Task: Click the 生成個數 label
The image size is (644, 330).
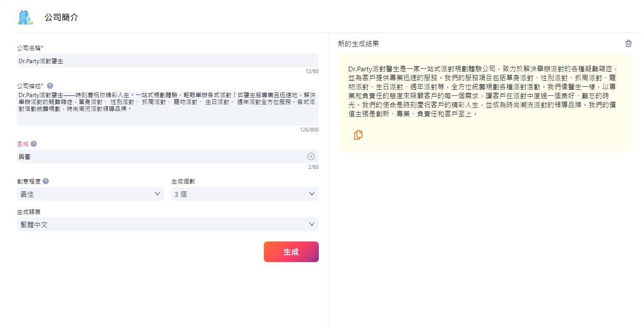Action: click(183, 181)
